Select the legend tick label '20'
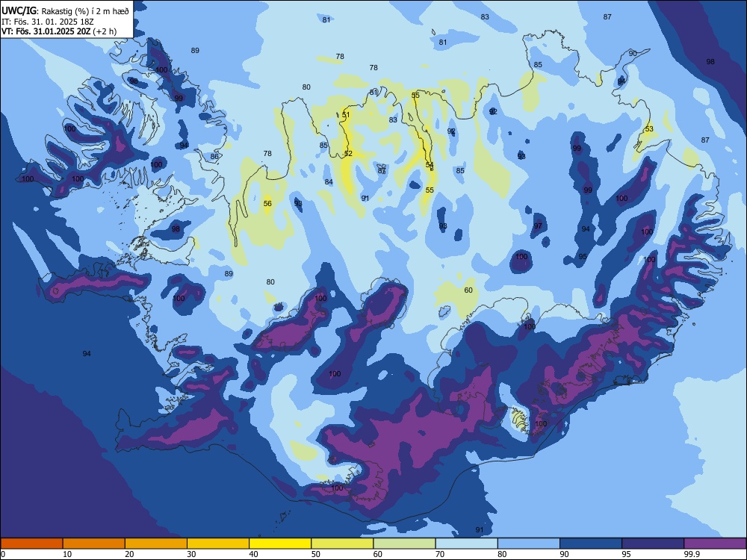The image size is (747, 560). pyautogui.click(x=129, y=554)
